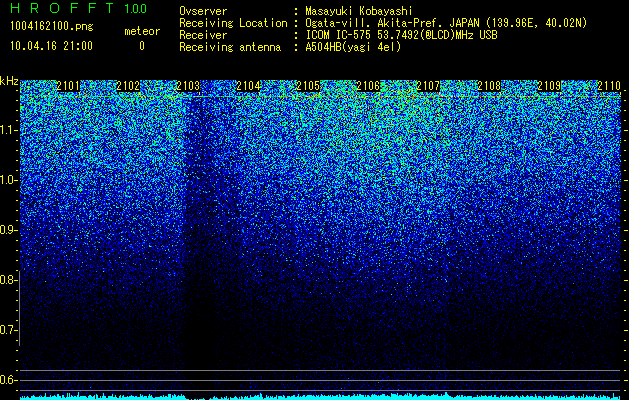Click the kHz axis unit label
The height and width of the screenshot is (400, 629).
(x=10, y=81)
